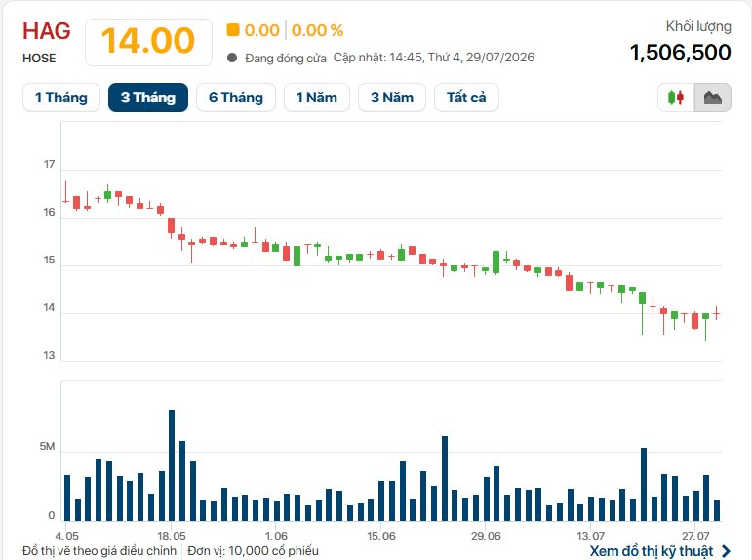Choose the 6 Tháng period
The width and height of the screenshot is (752, 560).
(x=236, y=98)
